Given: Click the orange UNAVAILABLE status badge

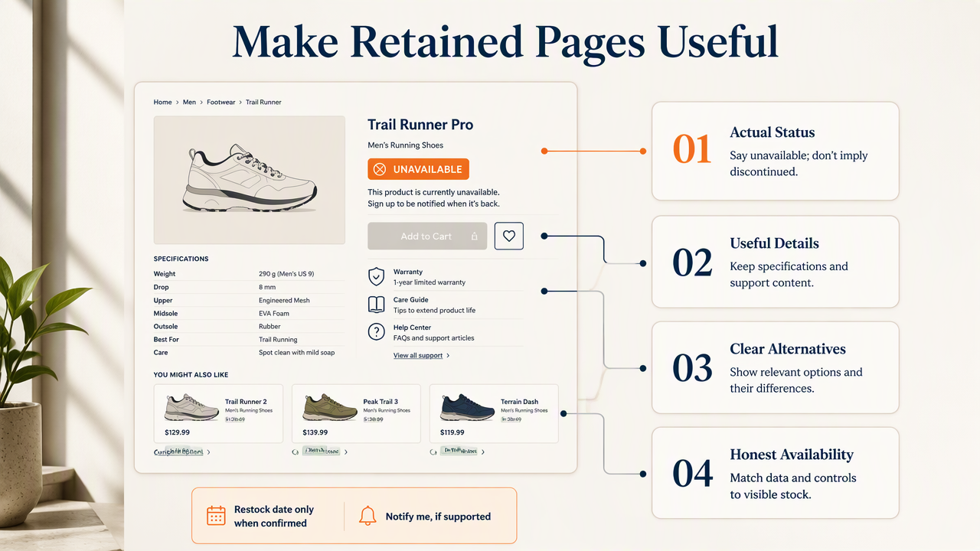Looking at the screenshot, I should [x=418, y=169].
